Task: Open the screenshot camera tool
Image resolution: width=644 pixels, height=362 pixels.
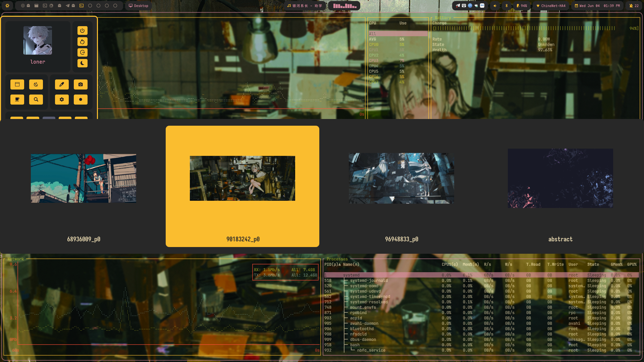Action: (80, 84)
